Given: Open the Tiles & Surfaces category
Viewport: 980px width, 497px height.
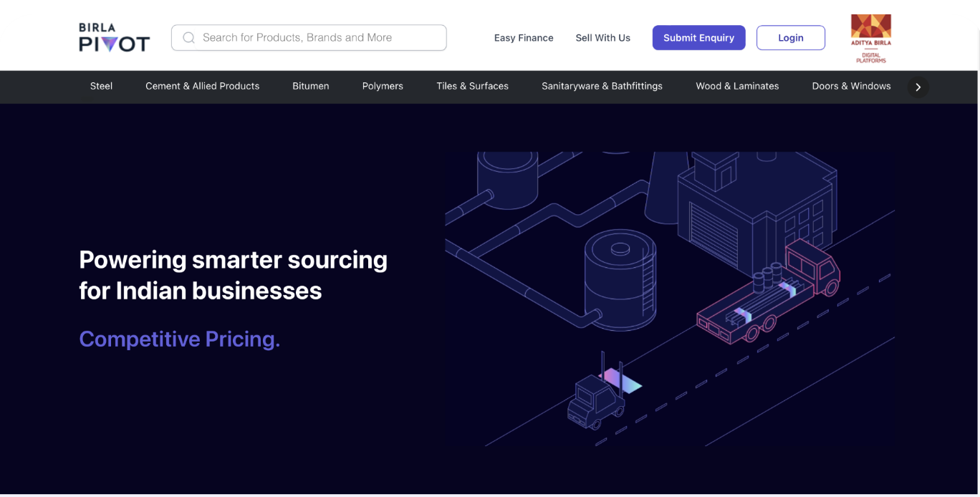Looking at the screenshot, I should click(473, 86).
